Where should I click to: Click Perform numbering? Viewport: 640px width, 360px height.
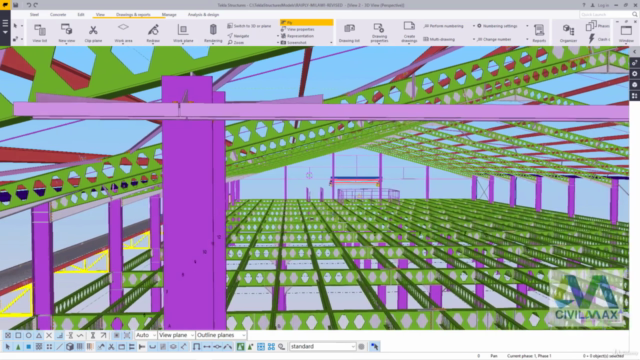[x=443, y=26]
